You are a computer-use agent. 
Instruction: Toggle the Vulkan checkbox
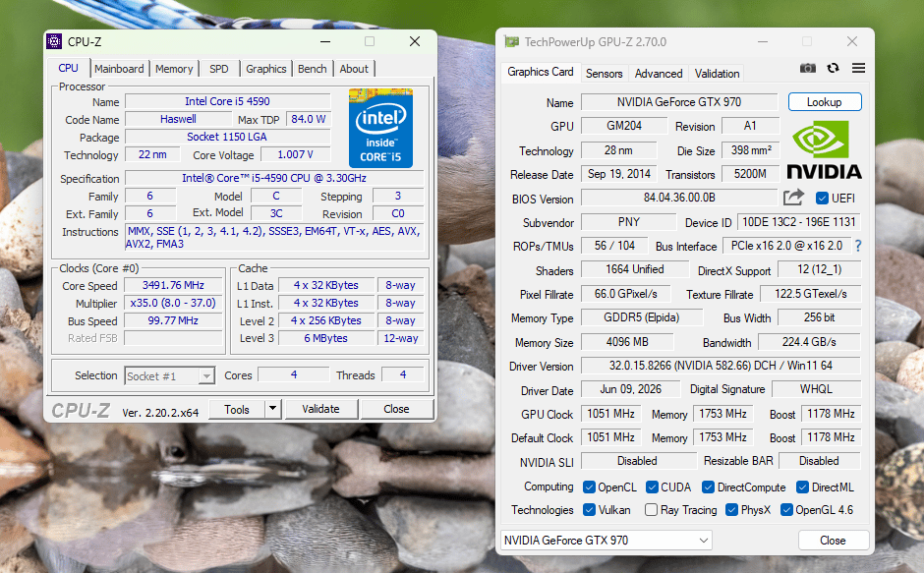pos(589,509)
